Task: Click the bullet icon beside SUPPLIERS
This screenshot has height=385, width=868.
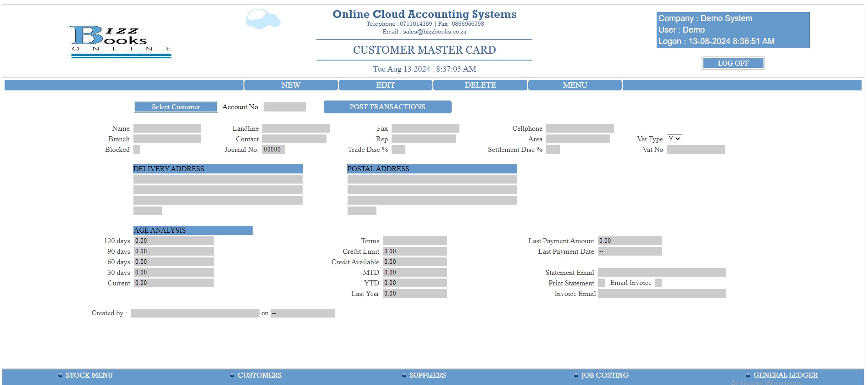Action: pos(404,375)
